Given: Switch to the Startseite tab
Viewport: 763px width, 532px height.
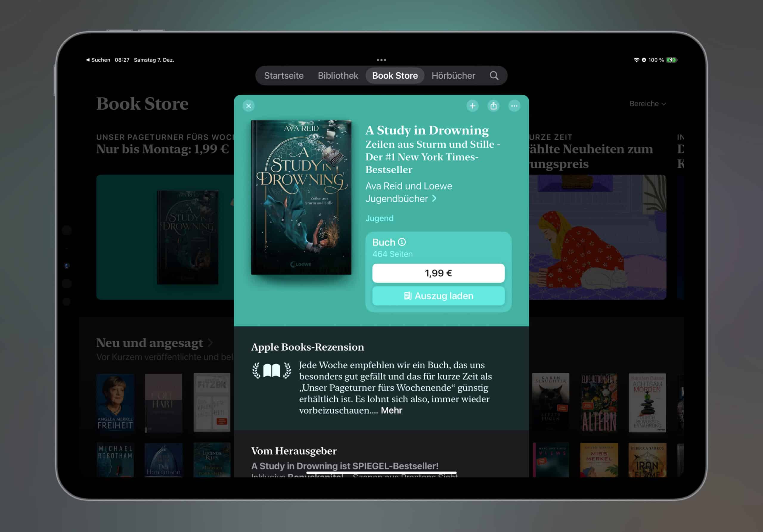Looking at the screenshot, I should point(284,76).
